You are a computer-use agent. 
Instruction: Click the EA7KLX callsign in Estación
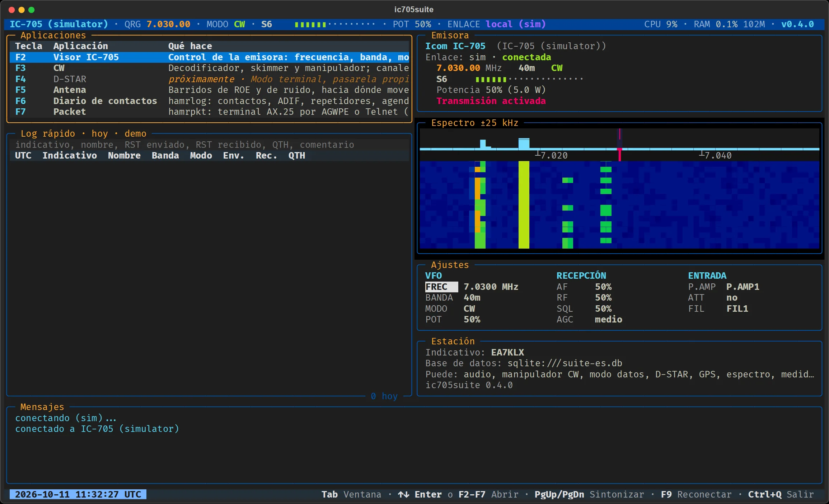[507, 352]
